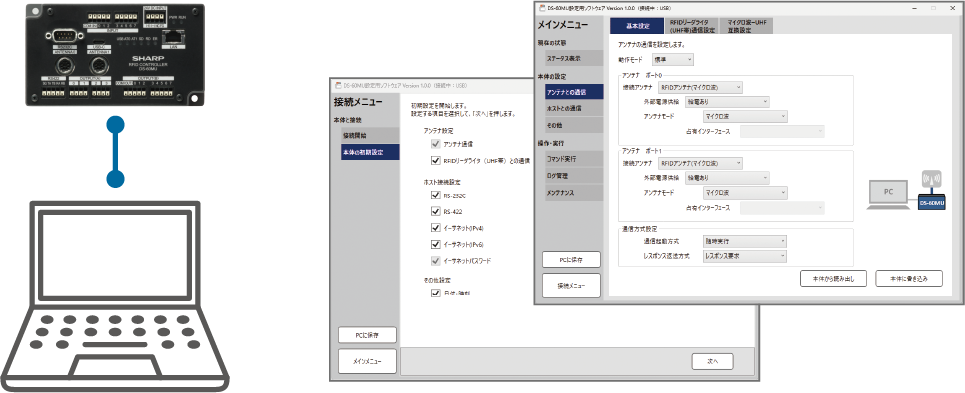Open ポート1 外部電源供給 dropdown
Viewport: 965px width, 393px height.
point(727,178)
